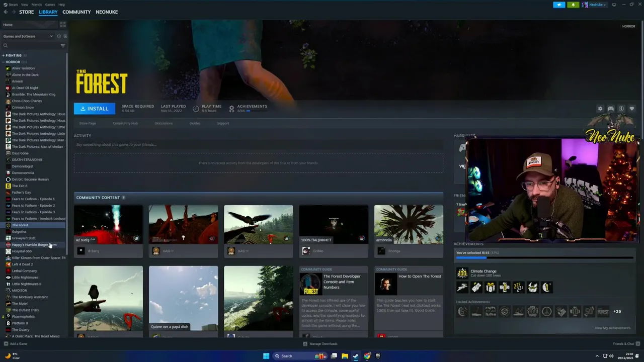Click View My Achievements link
The height and width of the screenshot is (362, 644).
[612, 328]
